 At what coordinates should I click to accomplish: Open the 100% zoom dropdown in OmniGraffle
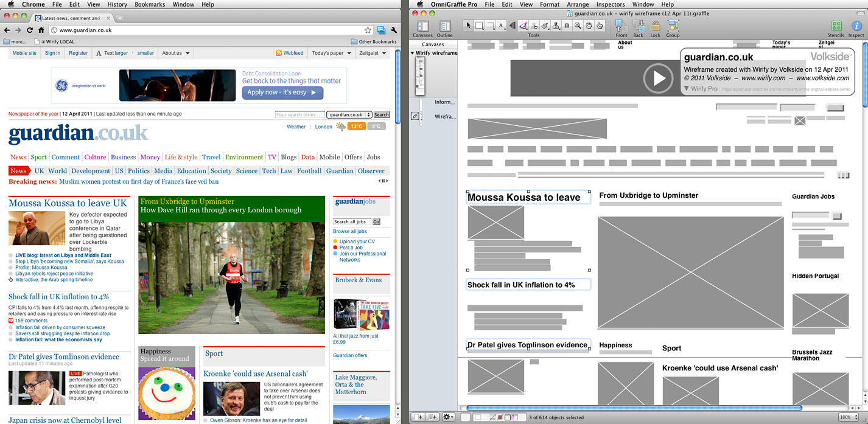coord(847,417)
